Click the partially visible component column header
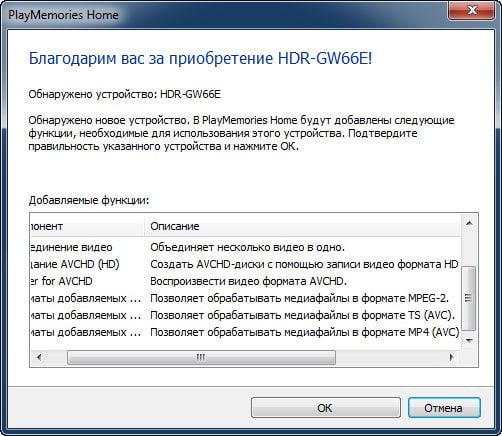Viewport: 502px width, 436px height. 87,226
